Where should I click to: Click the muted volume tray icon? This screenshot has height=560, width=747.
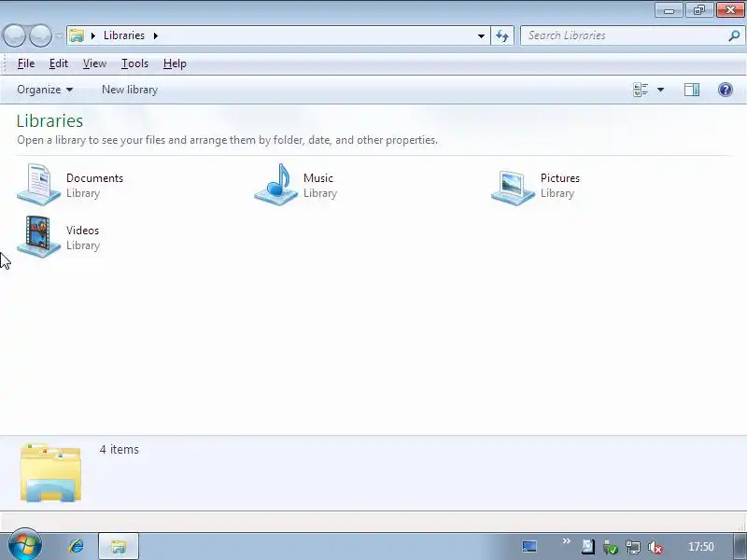click(655, 548)
